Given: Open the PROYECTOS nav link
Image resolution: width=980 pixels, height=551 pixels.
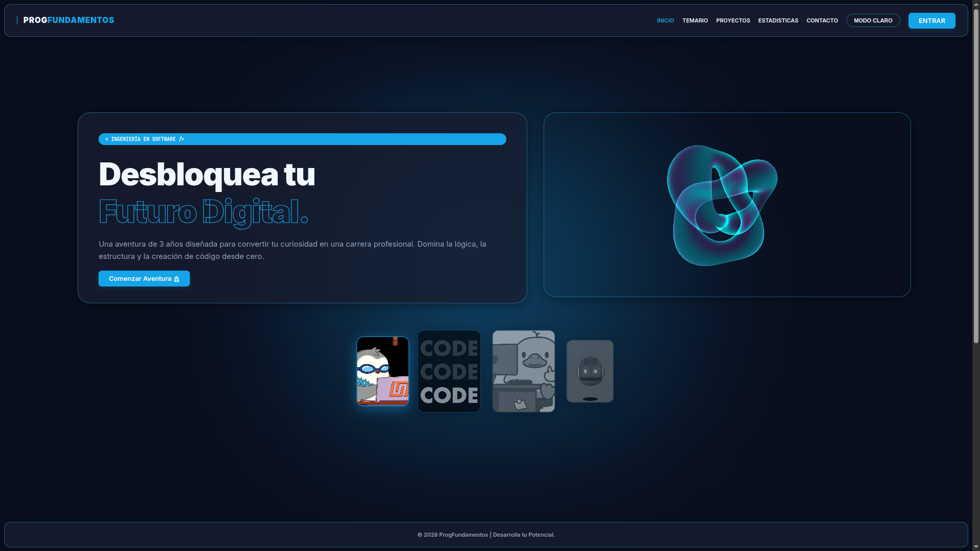Looking at the screenshot, I should pyautogui.click(x=733, y=20).
